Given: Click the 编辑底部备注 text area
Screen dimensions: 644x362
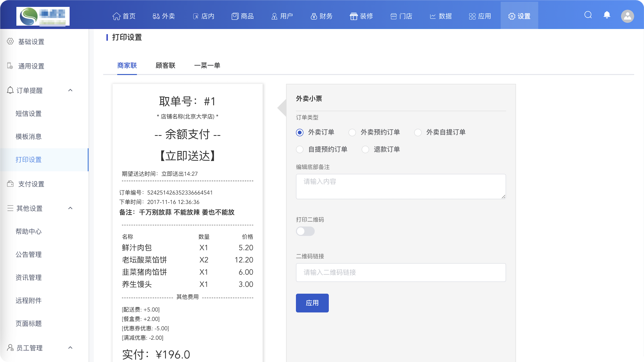Looking at the screenshot, I should [400, 186].
